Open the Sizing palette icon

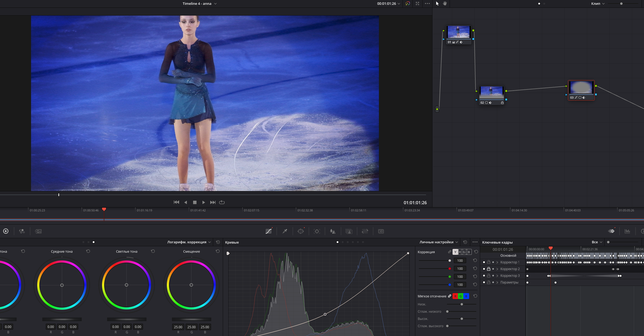[x=365, y=231]
